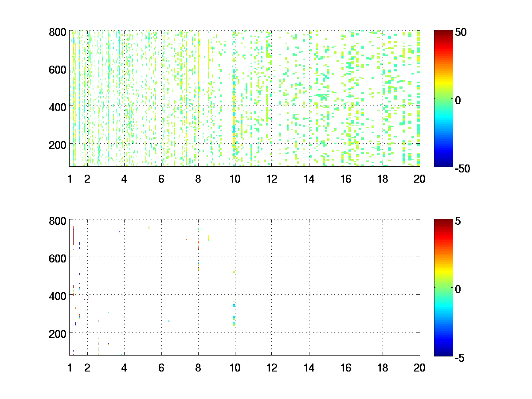The height and width of the screenshot is (399, 532).
Task: Click the dark red top of the upper colorbar
Action: click(443, 33)
